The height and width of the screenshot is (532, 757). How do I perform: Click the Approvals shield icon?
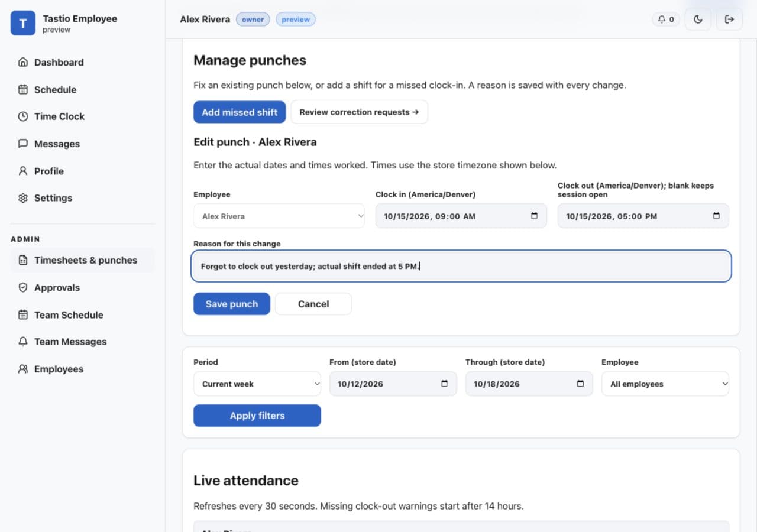[23, 287]
